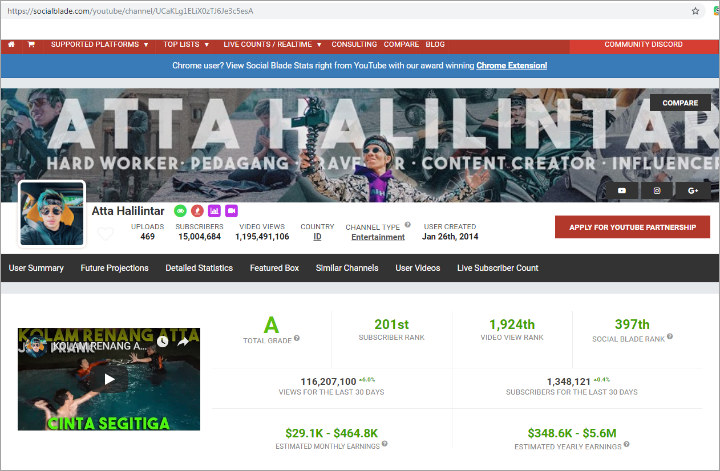Switch to the Live Subscriber Count tab
The width and height of the screenshot is (720, 471).
pos(498,268)
